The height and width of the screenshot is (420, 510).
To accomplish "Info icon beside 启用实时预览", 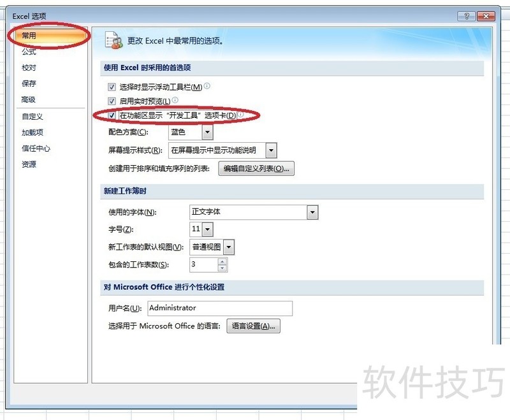I will coord(175,100).
